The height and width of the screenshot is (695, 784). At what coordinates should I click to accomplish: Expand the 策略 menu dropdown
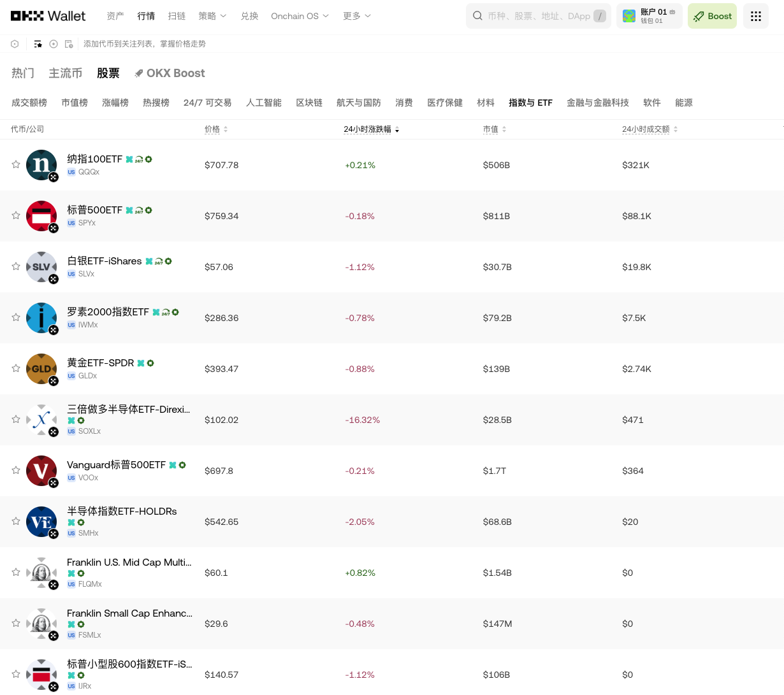coord(212,16)
